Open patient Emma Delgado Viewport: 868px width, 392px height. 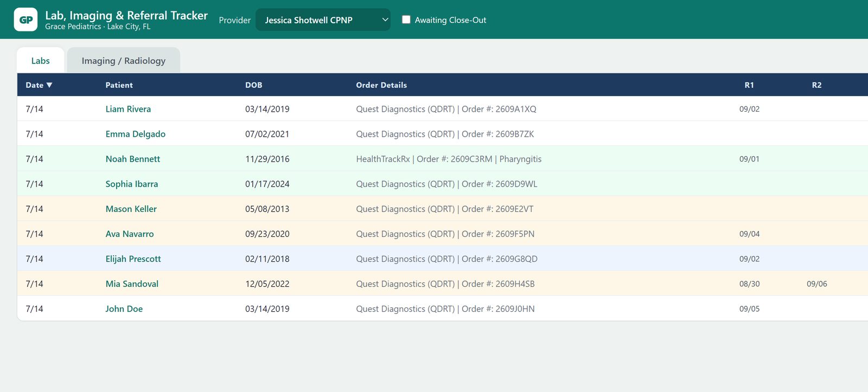(x=136, y=134)
